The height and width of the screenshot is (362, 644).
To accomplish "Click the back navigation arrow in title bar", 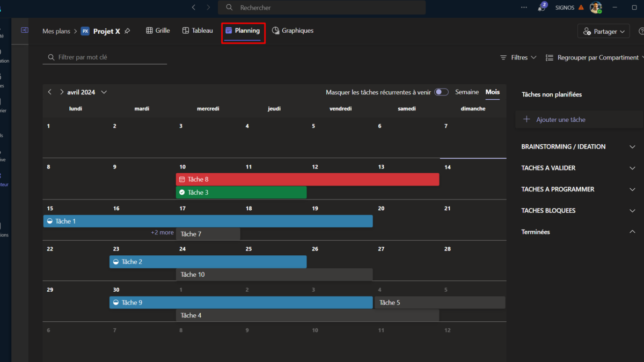I will (194, 8).
